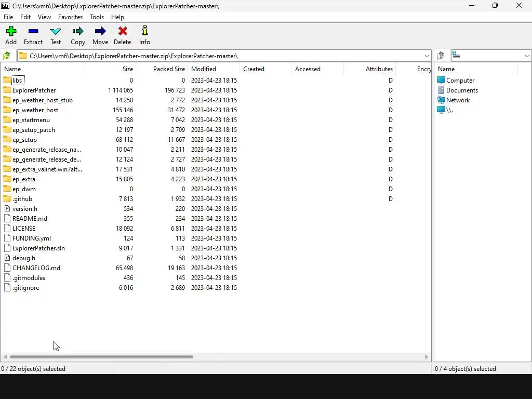Viewport: 532px width, 399px height.
Task: Click the horizontal scrollbar right arrow
Action: pos(427,356)
